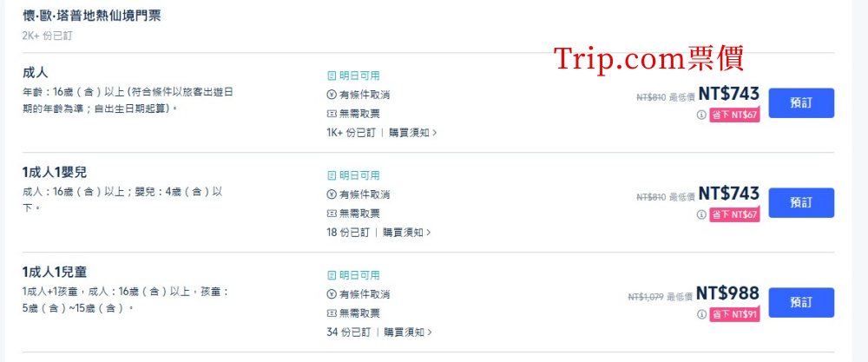This screenshot has height=362, width=868.
Task: Click calendar icon next to 明日可用 in 成人 row
Action: tap(332, 76)
